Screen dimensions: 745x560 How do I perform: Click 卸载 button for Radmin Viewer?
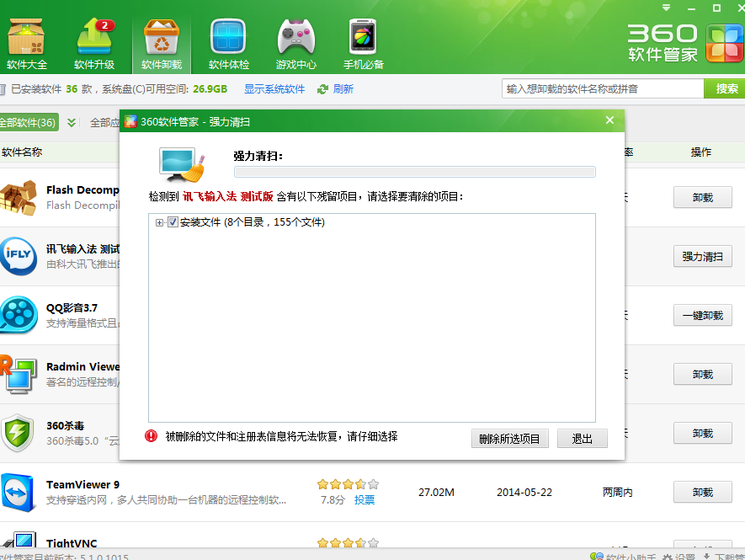702,375
